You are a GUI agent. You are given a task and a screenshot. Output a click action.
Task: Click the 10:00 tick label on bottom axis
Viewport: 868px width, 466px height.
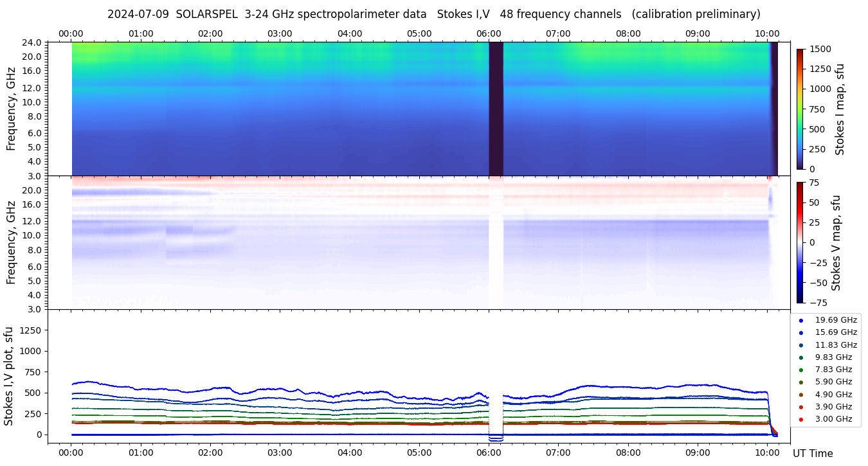pyautogui.click(x=767, y=453)
